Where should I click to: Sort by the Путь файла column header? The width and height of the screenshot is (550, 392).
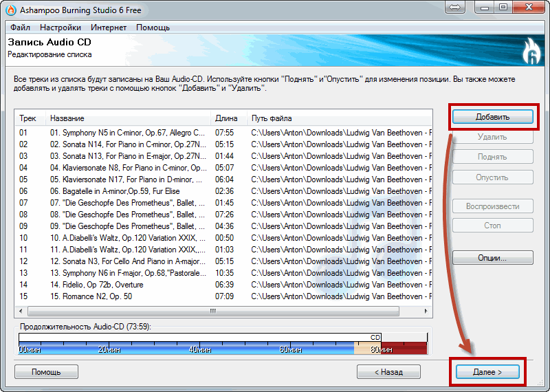click(x=340, y=118)
